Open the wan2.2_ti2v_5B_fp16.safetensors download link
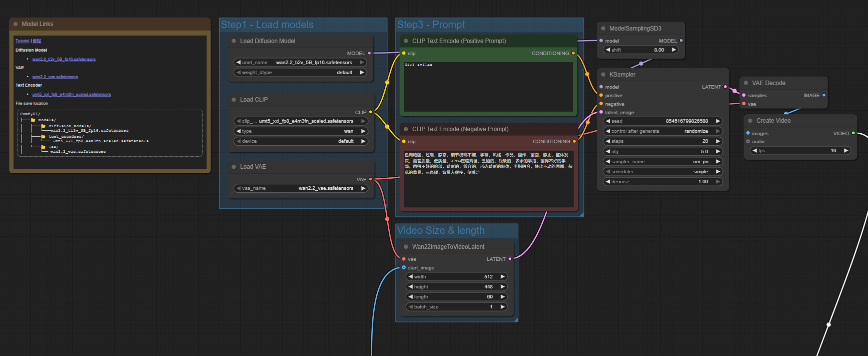The image size is (868, 356). tap(64, 59)
